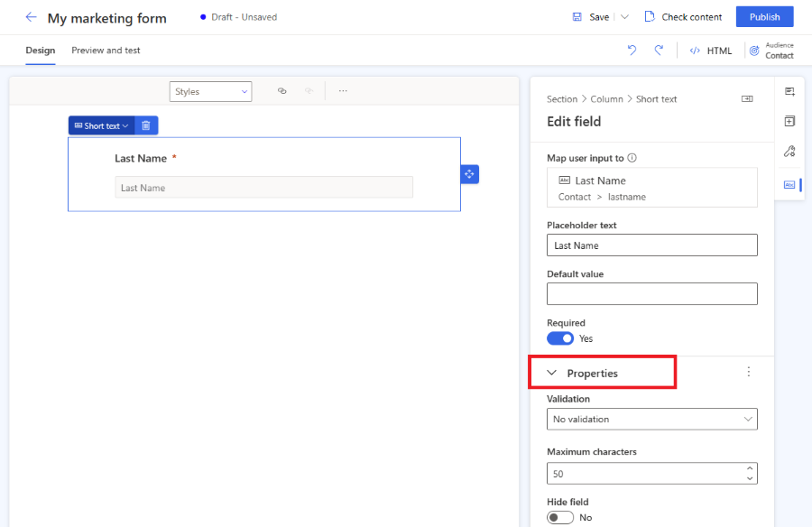
Task: Click the link icon in the canvas toolbar
Action: (281, 91)
